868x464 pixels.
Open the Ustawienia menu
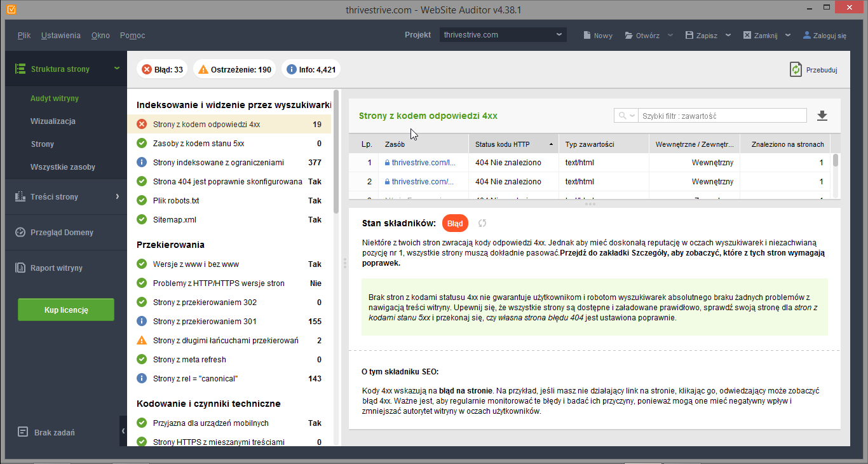[61, 36]
